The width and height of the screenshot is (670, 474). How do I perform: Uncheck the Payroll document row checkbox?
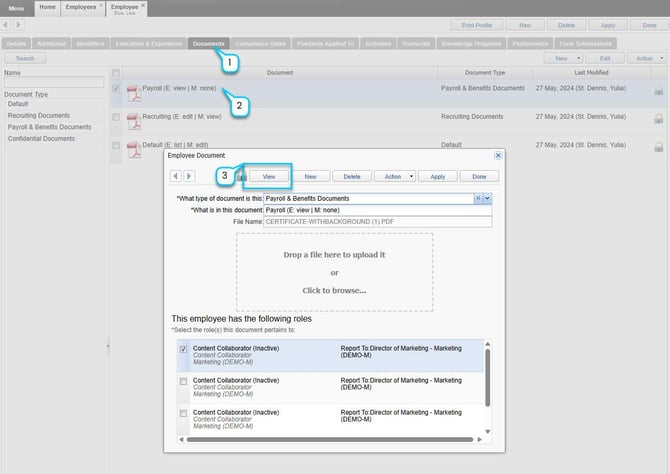(116, 88)
